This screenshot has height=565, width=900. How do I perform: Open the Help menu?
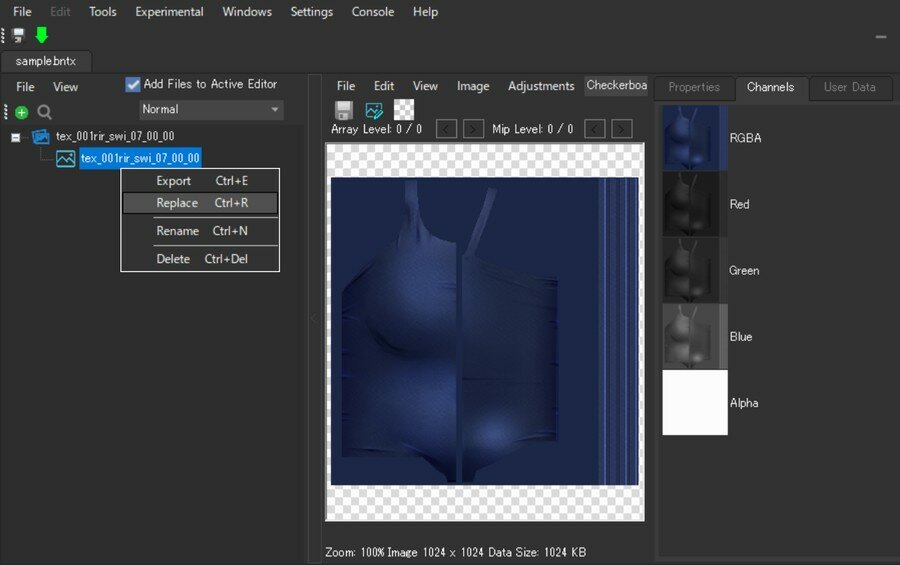(x=425, y=11)
